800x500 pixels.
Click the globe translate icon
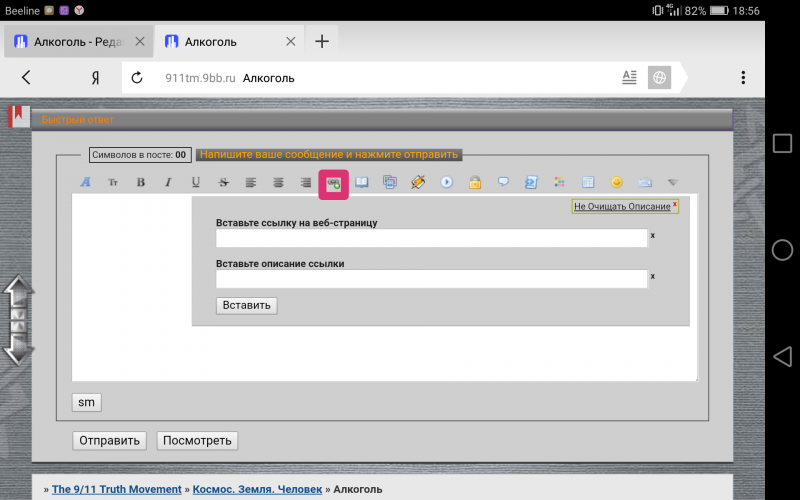click(659, 78)
